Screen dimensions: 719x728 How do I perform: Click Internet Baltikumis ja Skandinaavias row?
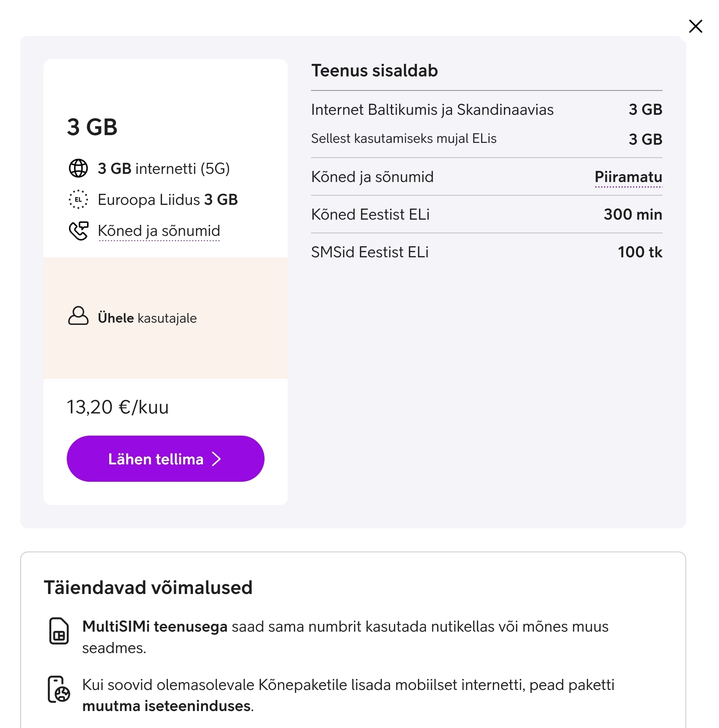tap(486, 110)
